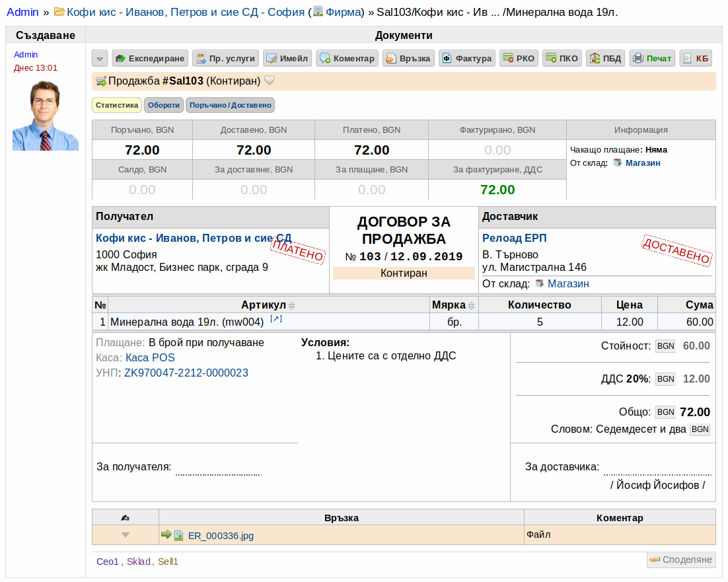
Task: Open the ER_000336.jpg file link
Action: tap(221, 536)
